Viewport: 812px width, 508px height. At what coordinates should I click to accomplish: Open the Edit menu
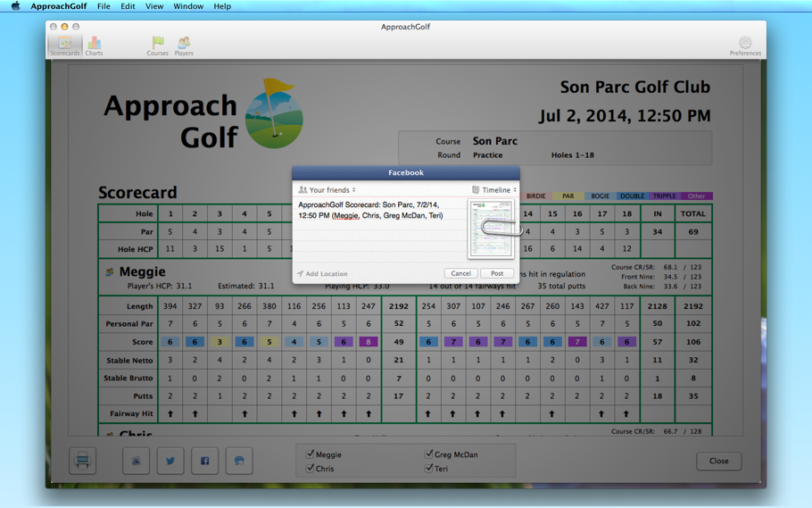(x=128, y=6)
